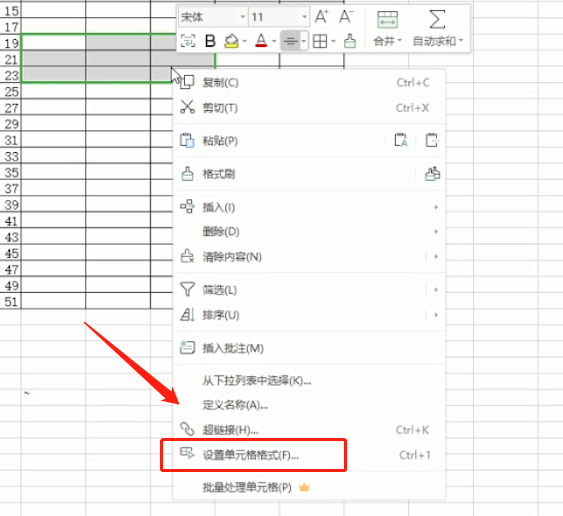Choose 复制(C) from context menu
This screenshot has height=516, width=563.
[x=309, y=83]
